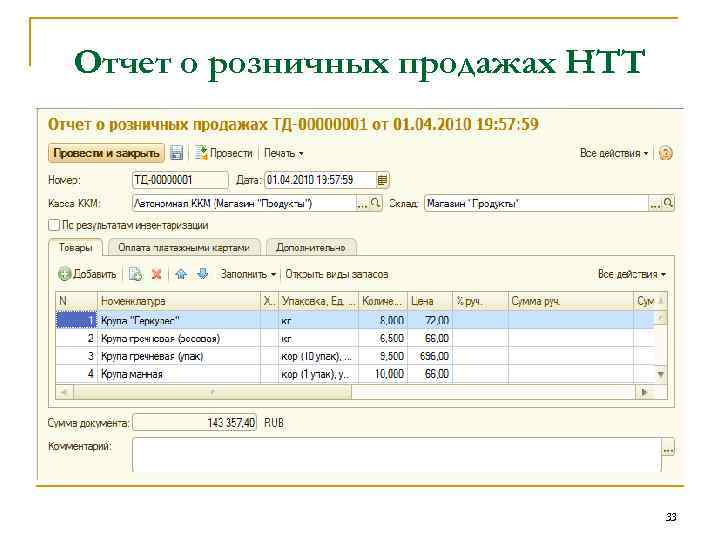Open the calendar picker for Дата field
This screenshot has width=720, height=540.
(x=382, y=180)
